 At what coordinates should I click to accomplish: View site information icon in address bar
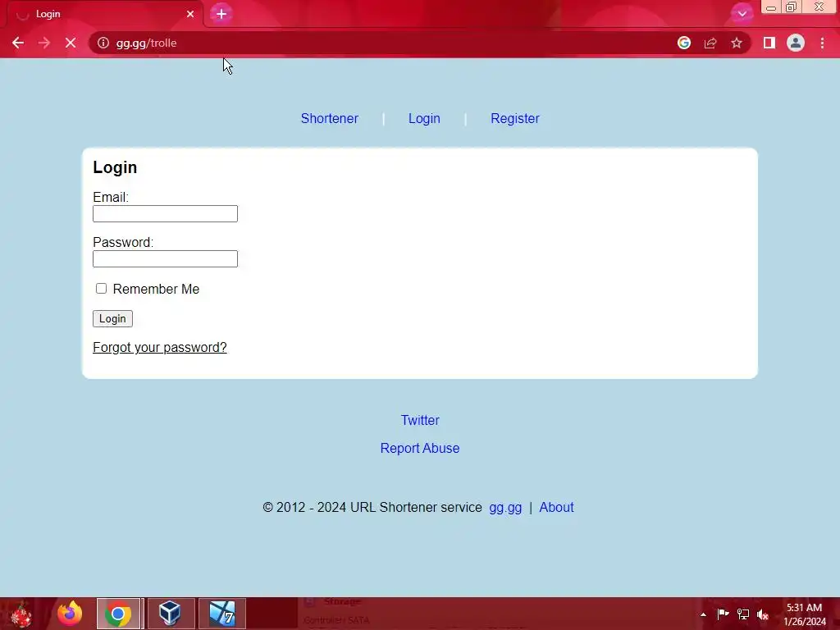coord(103,43)
